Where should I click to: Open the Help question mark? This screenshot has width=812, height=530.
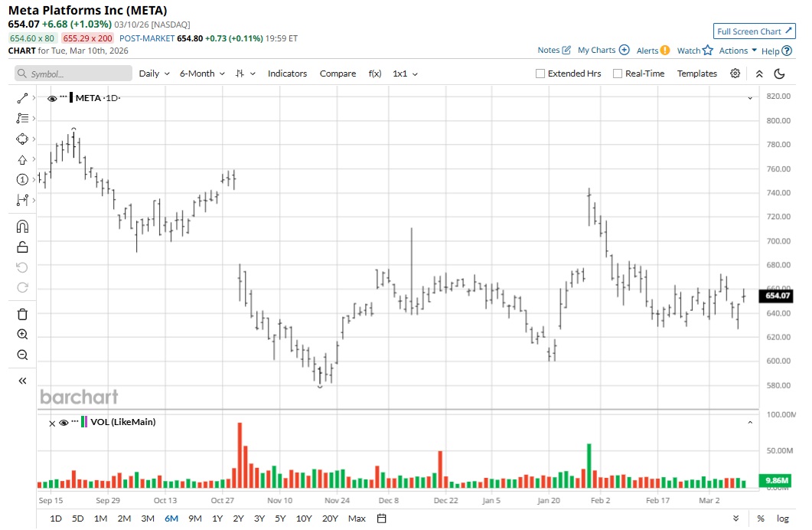(x=787, y=51)
